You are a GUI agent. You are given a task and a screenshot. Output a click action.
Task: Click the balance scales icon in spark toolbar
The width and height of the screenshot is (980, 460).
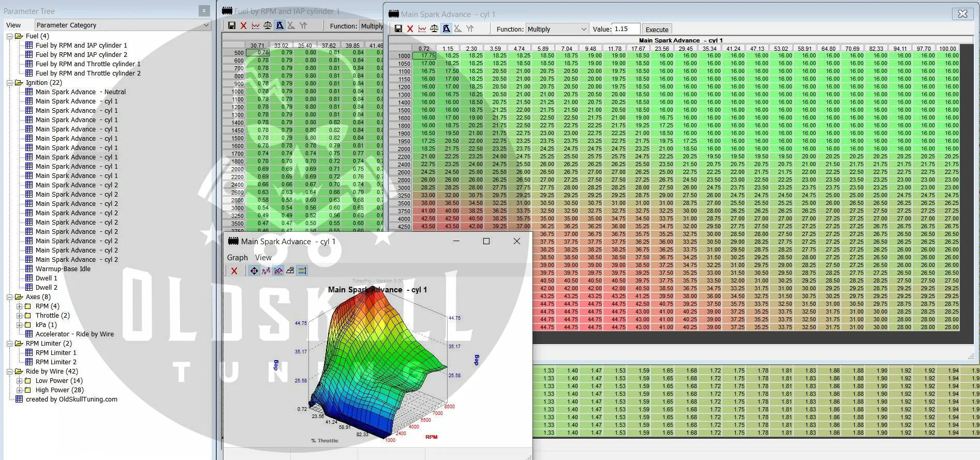pyautogui.click(x=434, y=29)
